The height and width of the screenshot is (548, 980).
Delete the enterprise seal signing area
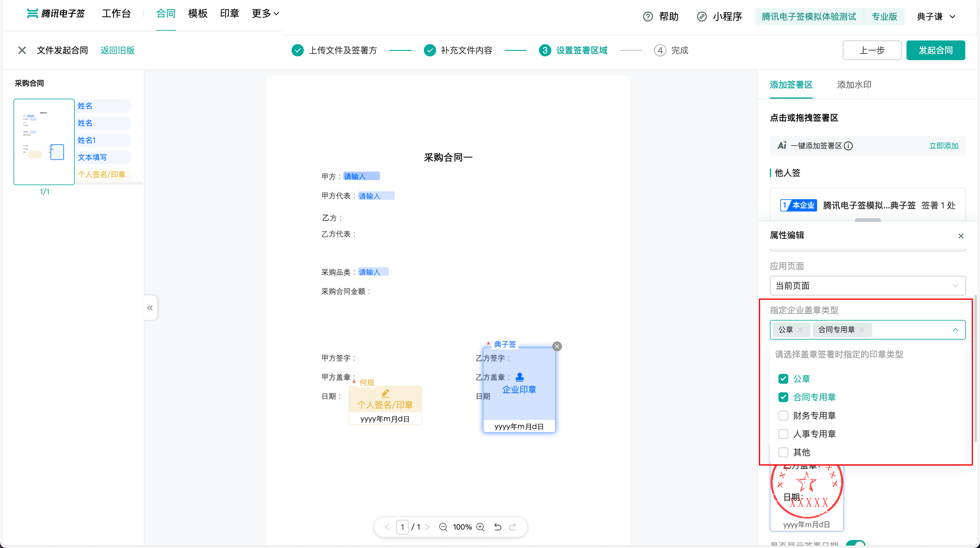coord(557,346)
